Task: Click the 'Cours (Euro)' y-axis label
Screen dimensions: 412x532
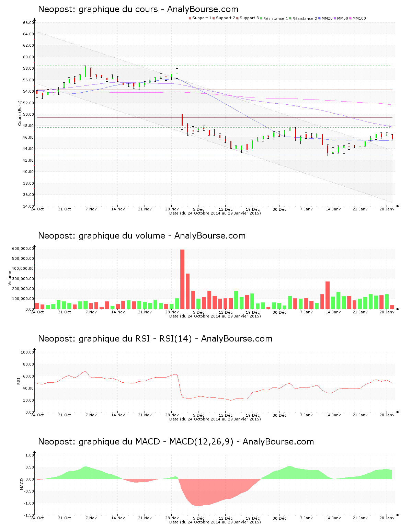Action: point(20,113)
